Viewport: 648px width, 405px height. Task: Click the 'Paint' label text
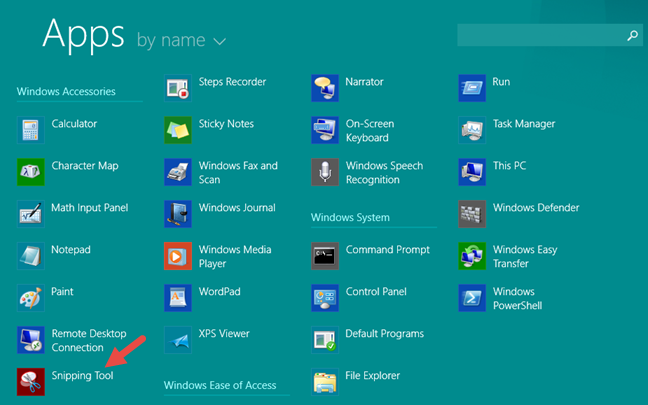pos(62,292)
